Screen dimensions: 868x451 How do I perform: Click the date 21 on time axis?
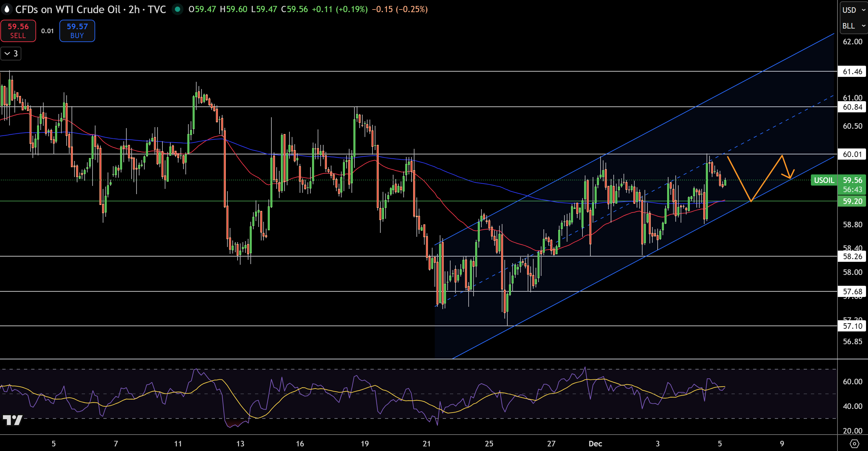coord(427,443)
